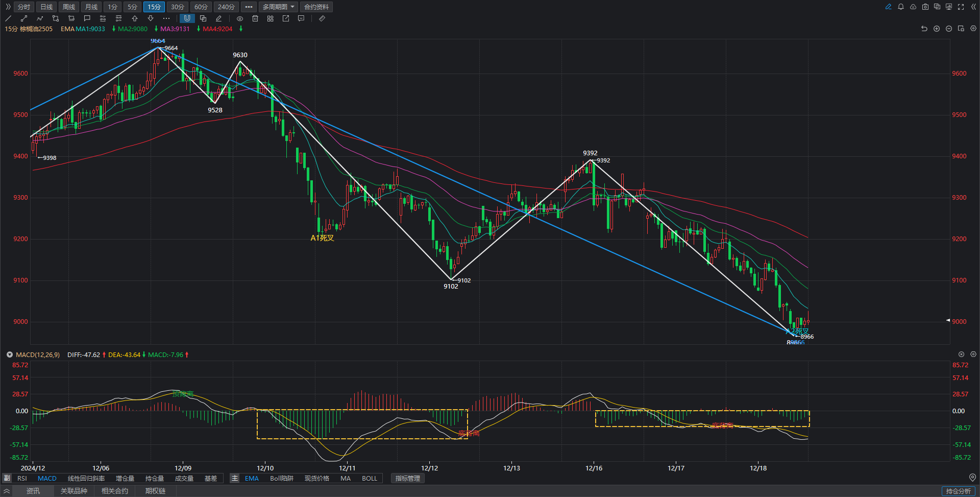980x497 pixels.
Task: Click the monitor chart icon
Action: 949,7
